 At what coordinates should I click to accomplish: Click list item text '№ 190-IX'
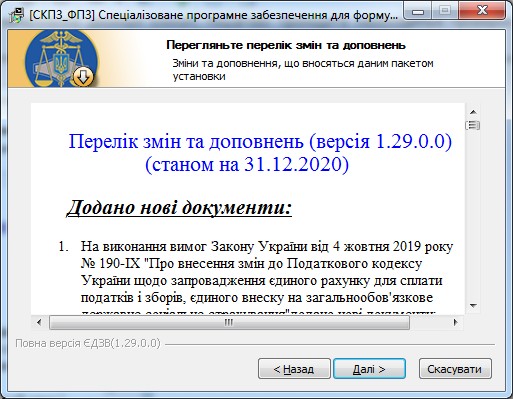(x=111, y=264)
